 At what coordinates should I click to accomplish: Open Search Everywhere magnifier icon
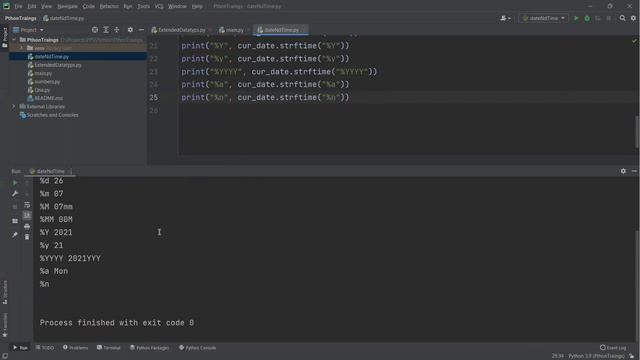(x=622, y=18)
